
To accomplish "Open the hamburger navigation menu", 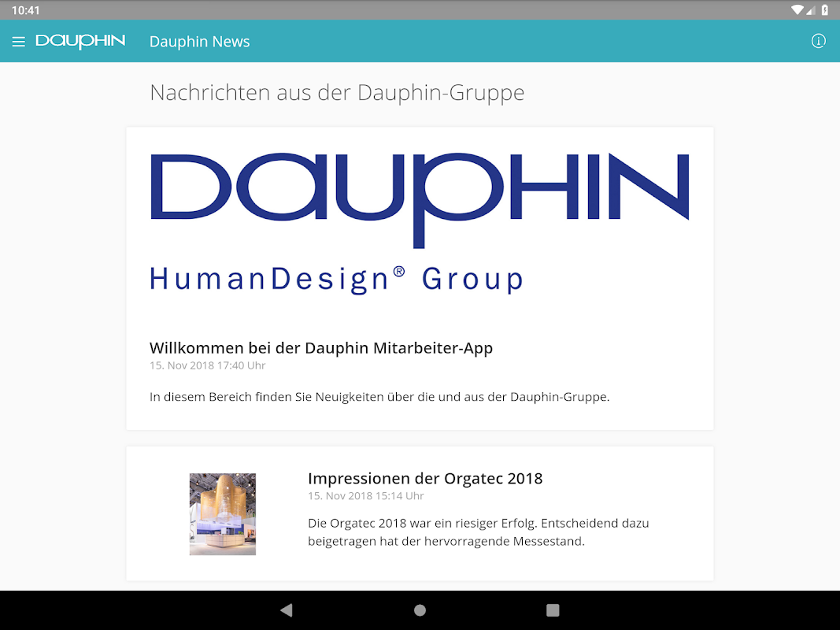I will [x=19, y=42].
